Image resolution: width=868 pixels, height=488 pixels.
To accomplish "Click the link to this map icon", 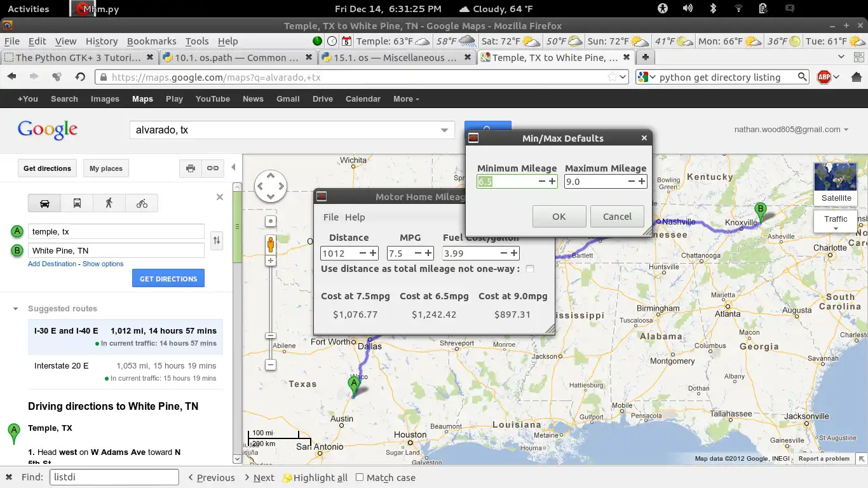I will pyautogui.click(x=213, y=168).
